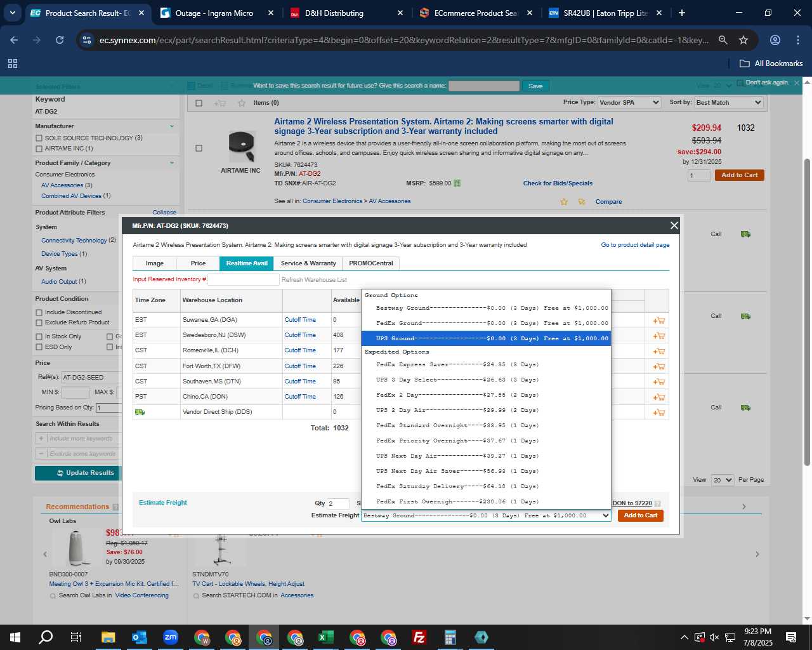Image resolution: width=812 pixels, height=650 pixels.
Task: Check the Don't ask again box
Action: [x=740, y=83]
